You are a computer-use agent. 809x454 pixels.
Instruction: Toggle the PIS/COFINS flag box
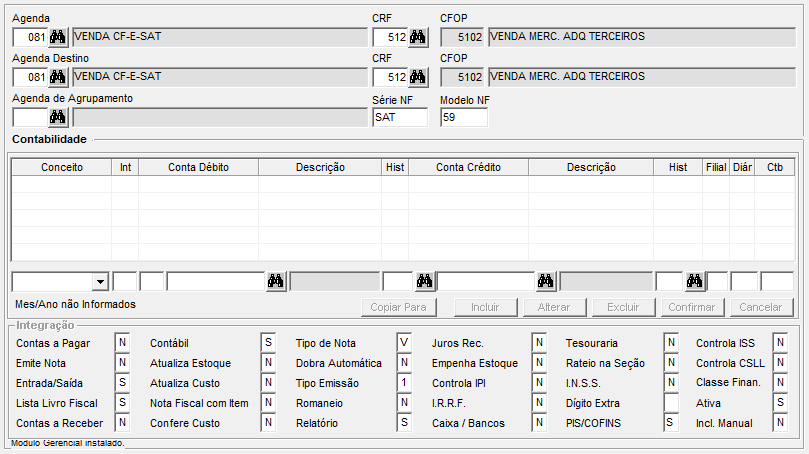(670, 423)
